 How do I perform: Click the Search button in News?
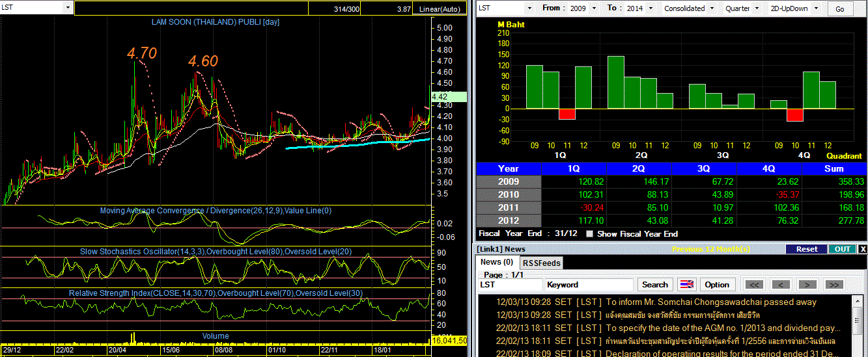point(654,285)
